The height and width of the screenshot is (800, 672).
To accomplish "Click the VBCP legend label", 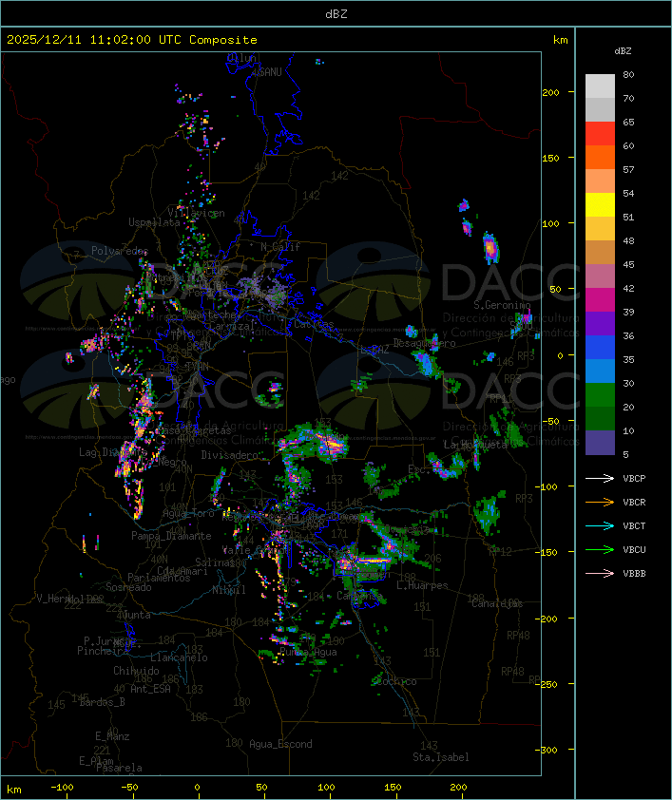I will pos(634,478).
